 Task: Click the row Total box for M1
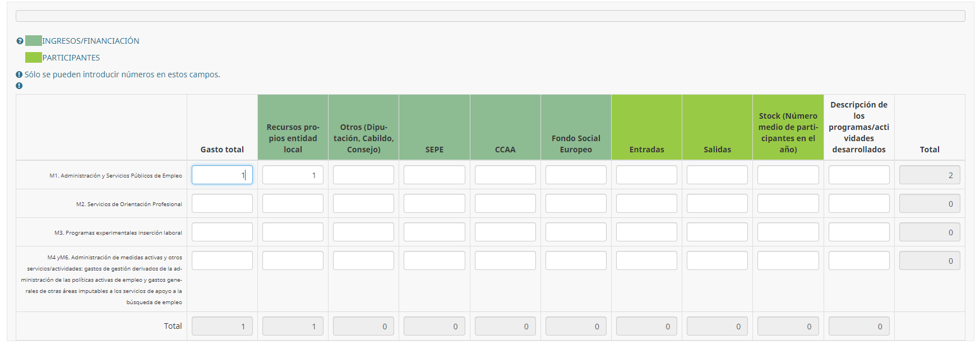[x=930, y=175]
